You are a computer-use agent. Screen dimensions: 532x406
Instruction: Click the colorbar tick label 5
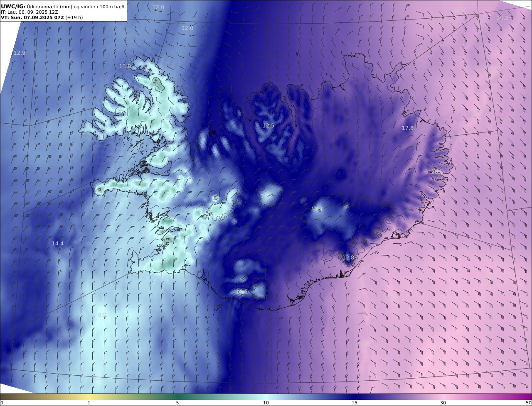177,403
